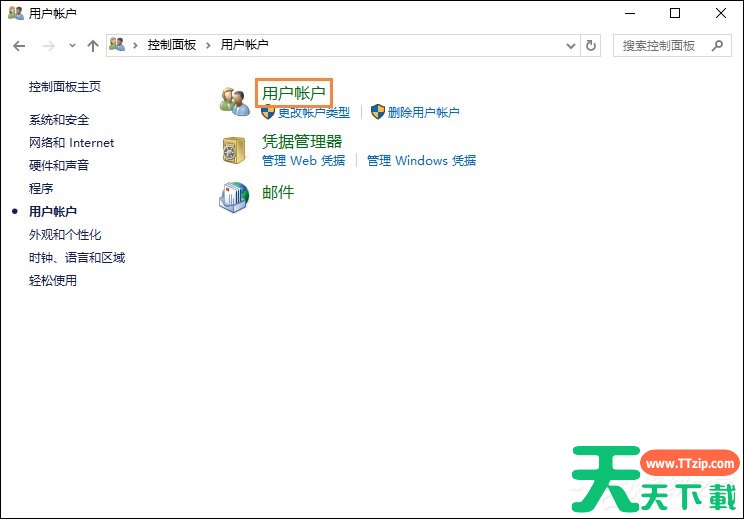Click the Credential Manager (凭据管理器) safe icon

(x=234, y=150)
